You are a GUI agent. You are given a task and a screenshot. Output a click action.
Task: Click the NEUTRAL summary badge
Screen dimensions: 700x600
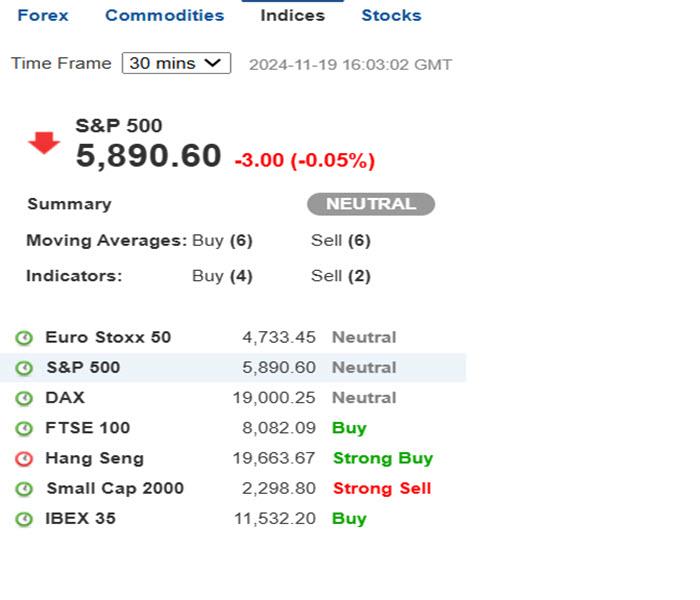370,204
